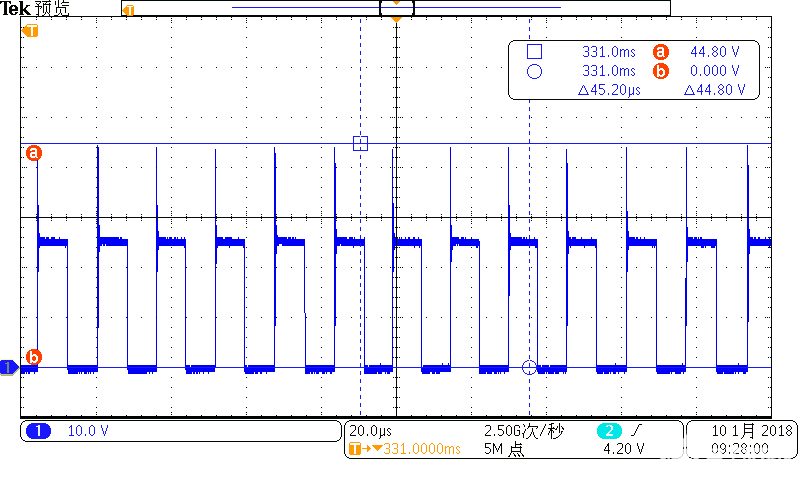The height and width of the screenshot is (480, 800).
Task: Click the orange T arrow delay icon
Action: tap(365, 449)
